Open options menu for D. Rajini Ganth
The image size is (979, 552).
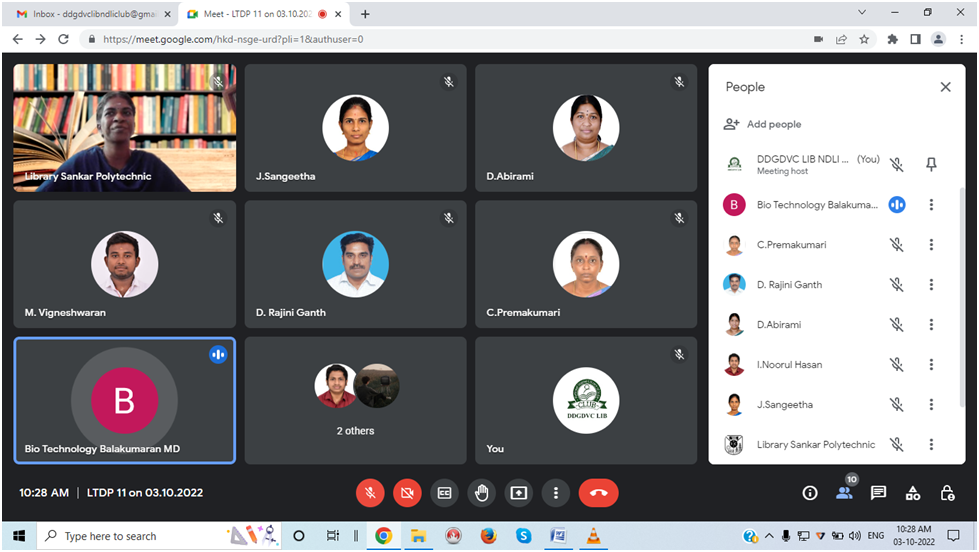coord(931,284)
